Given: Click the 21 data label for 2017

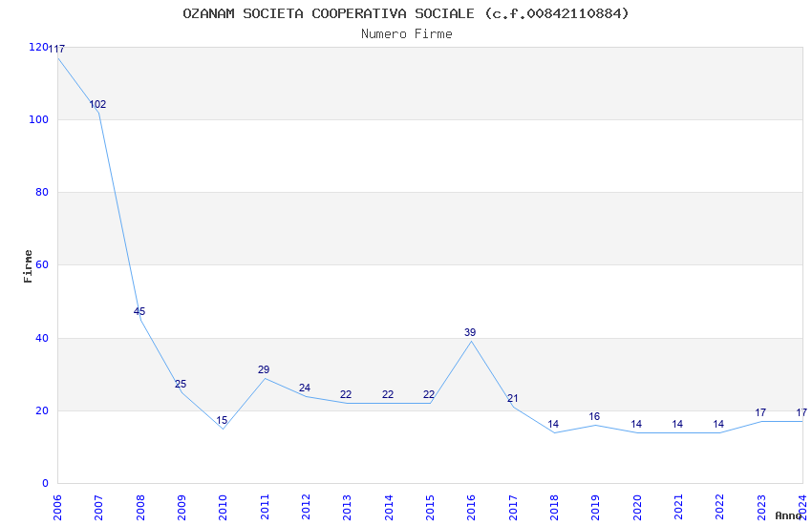Looking at the screenshot, I should tap(512, 398).
